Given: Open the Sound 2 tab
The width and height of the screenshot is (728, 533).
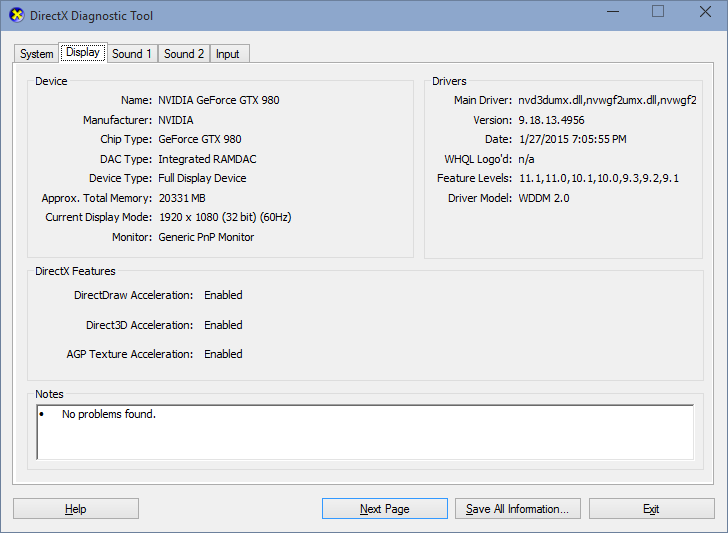Looking at the screenshot, I should (x=184, y=54).
